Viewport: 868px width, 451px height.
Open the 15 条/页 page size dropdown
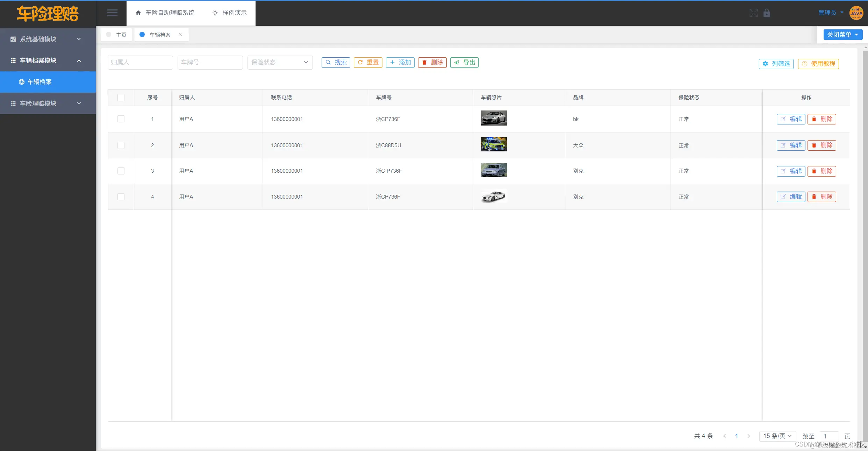point(777,436)
